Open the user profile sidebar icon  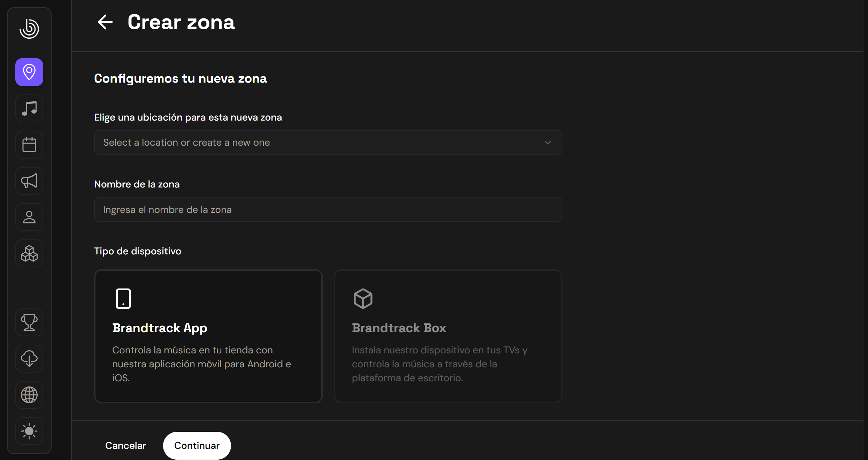coord(29,217)
